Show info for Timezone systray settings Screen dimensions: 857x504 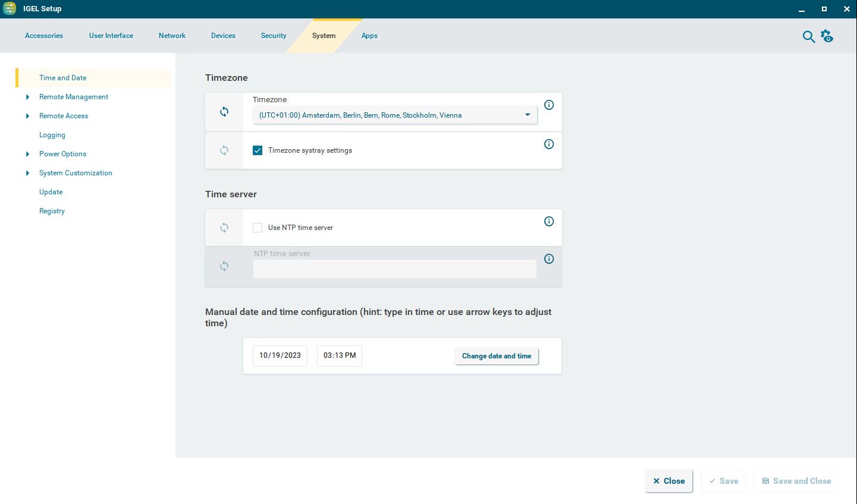click(549, 144)
